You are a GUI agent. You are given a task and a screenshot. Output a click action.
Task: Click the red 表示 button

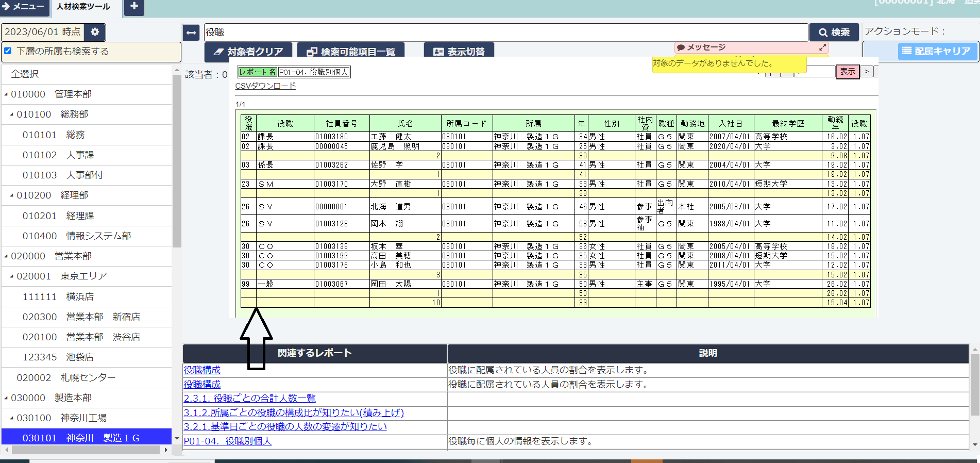[x=847, y=72]
